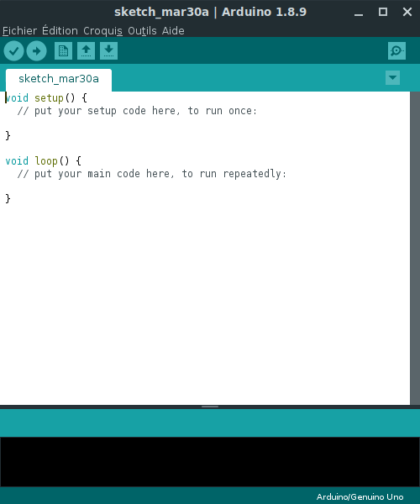
Task: Open the Fichier menu
Action: click(x=19, y=31)
